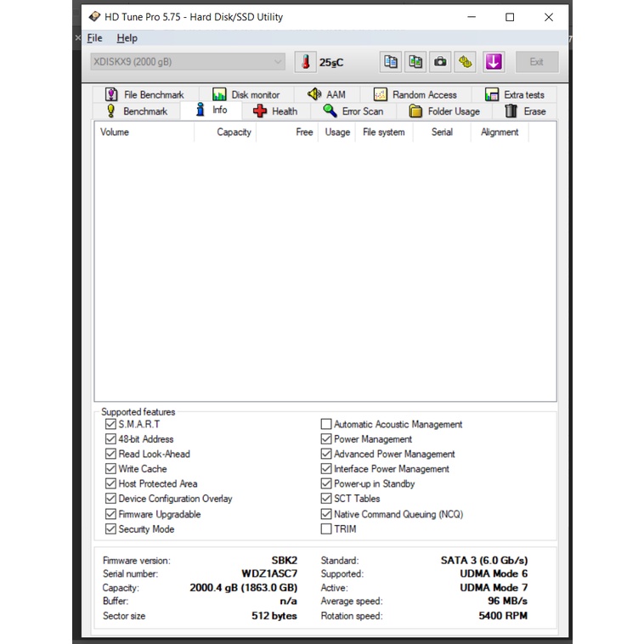
Task: Click the Capacity column header
Action: pyautogui.click(x=233, y=133)
